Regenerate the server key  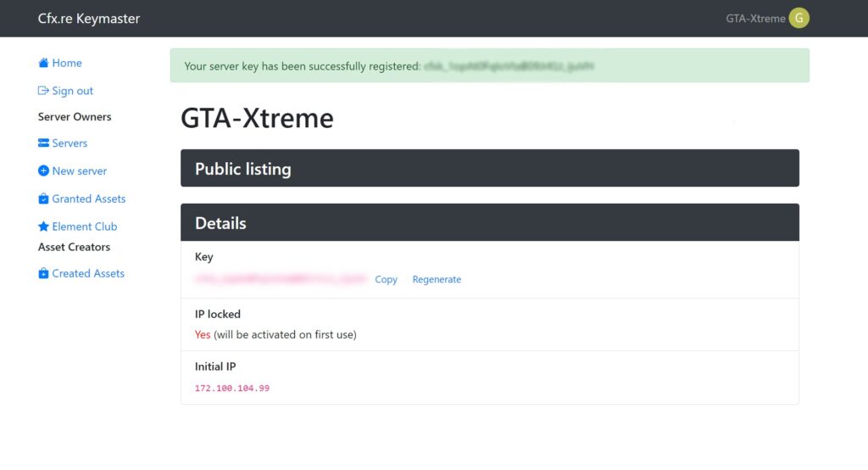click(437, 279)
